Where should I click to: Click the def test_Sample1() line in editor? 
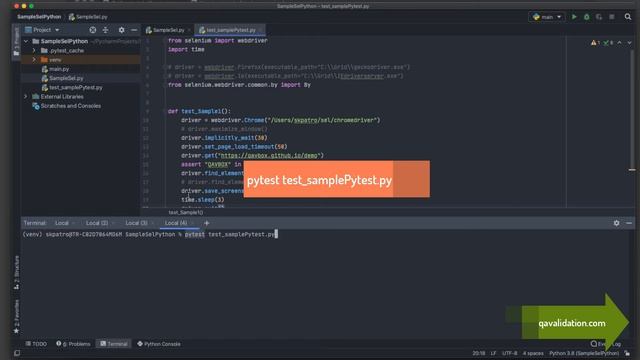point(199,111)
